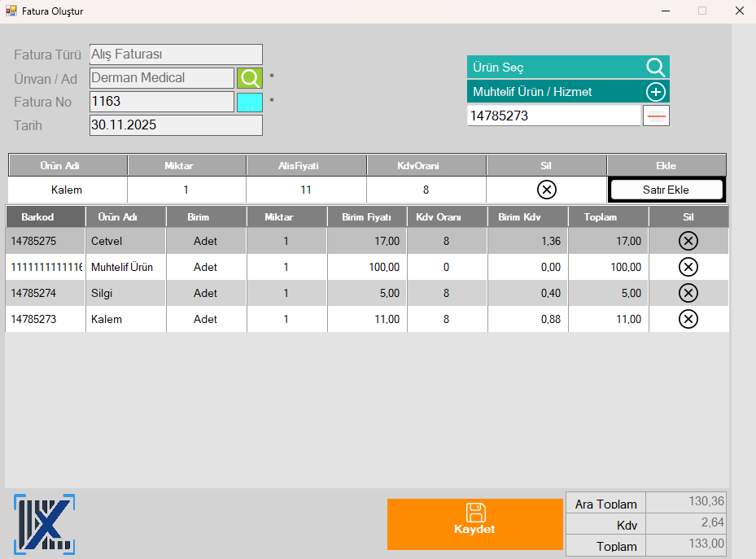
Task: Click the Tarih date field
Action: tap(175, 125)
